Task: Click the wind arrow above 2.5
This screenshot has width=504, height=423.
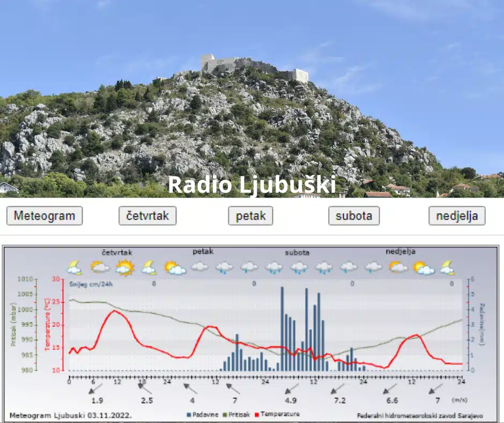Action: [x=145, y=389]
